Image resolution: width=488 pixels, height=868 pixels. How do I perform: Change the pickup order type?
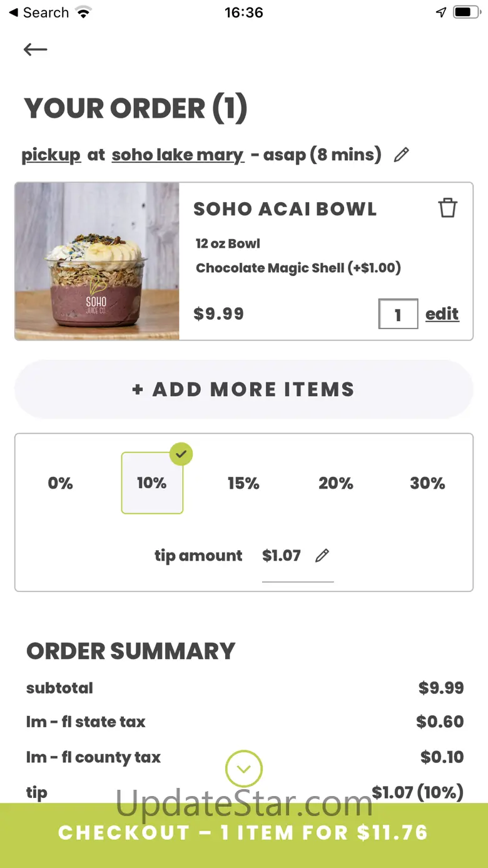(x=51, y=155)
